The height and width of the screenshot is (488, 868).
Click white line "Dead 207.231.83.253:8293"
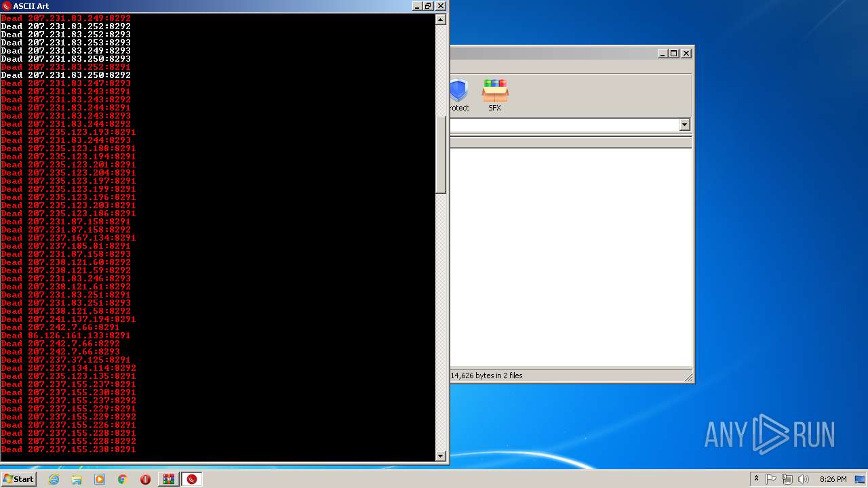point(66,43)
